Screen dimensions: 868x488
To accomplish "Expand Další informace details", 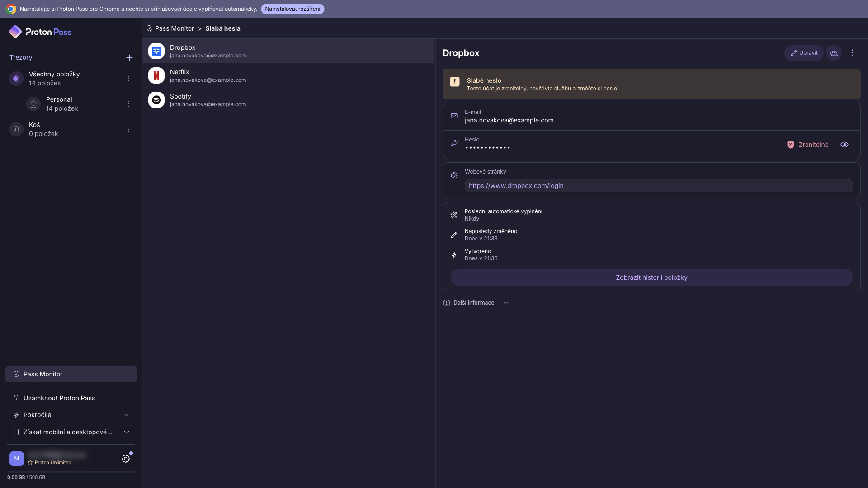I will pyautogui.click(x=476, y=303).
